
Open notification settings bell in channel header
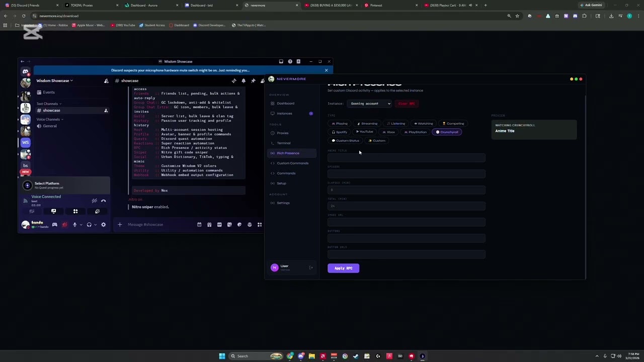244,81
